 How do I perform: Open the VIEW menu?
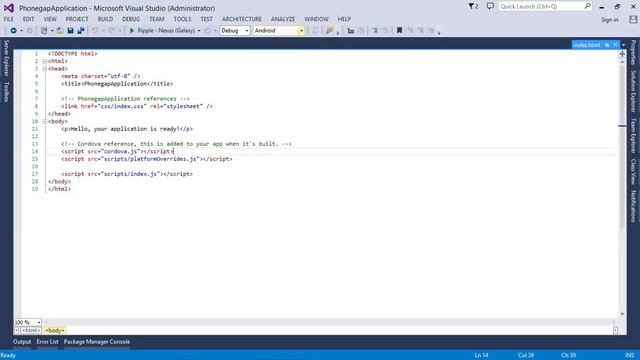click(50, 19)
